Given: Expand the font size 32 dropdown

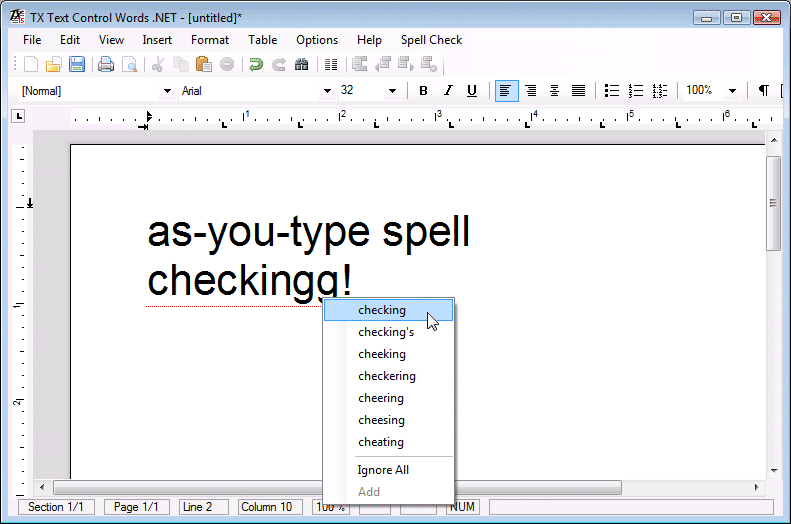Looking at the screenshot, I should 392,91.
